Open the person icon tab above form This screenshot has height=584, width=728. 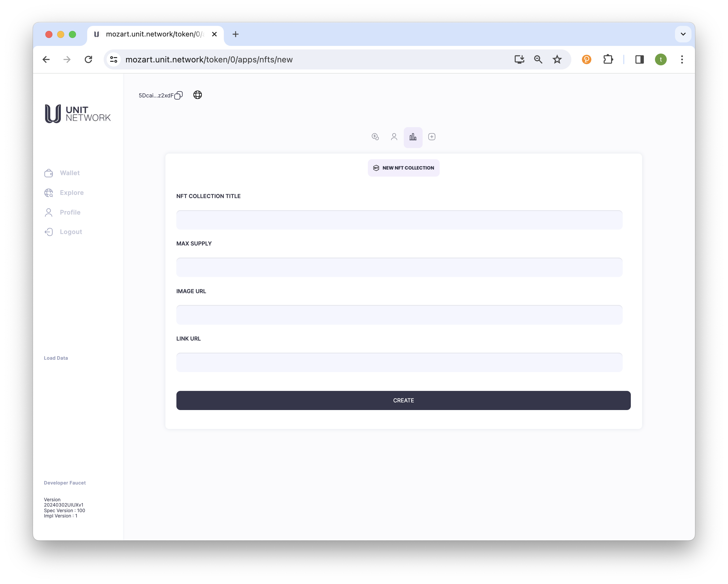click(x=394, y=137)
